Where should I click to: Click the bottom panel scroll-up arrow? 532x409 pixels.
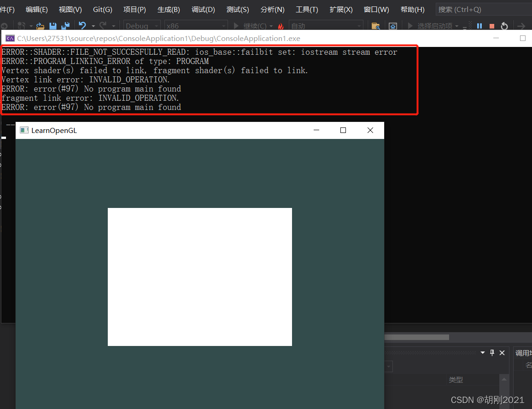pyautogui.click(x=504, y=379)
